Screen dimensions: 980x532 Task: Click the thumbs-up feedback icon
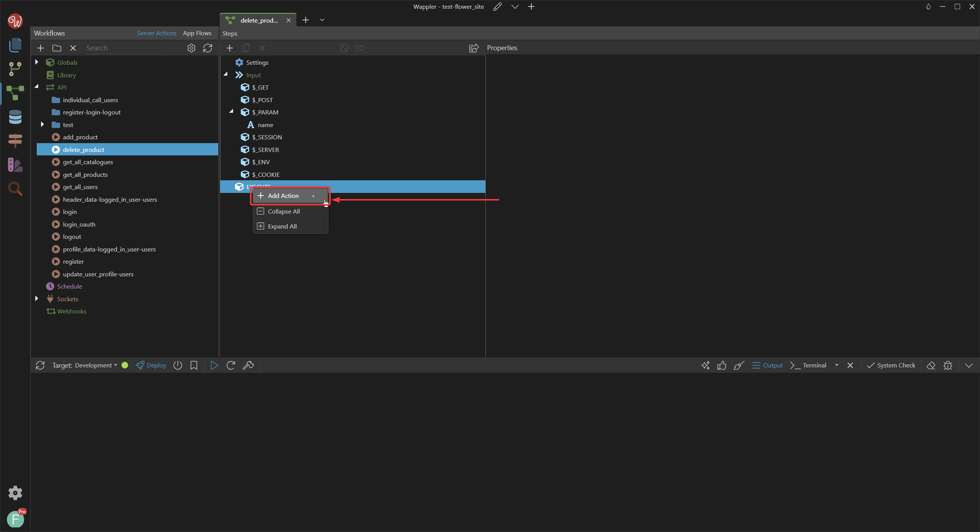click(x=722, y=366)
